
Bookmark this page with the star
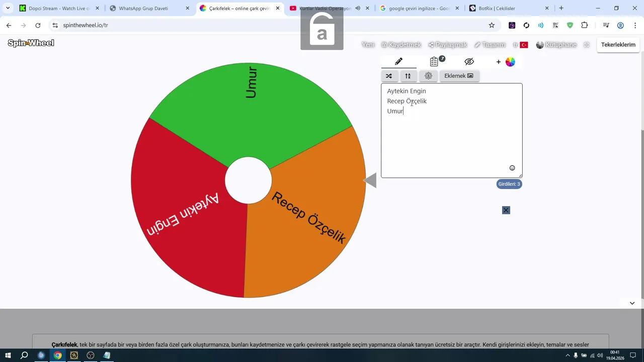coord(492,25)
